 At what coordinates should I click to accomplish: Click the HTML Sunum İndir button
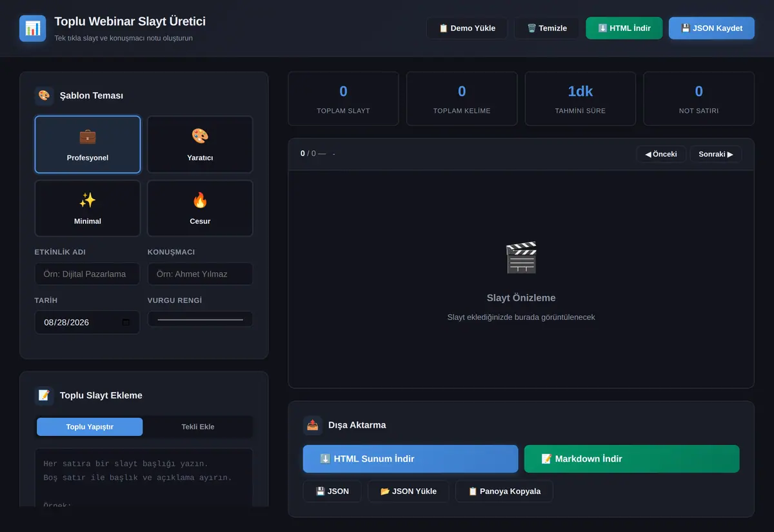point(410,459)
